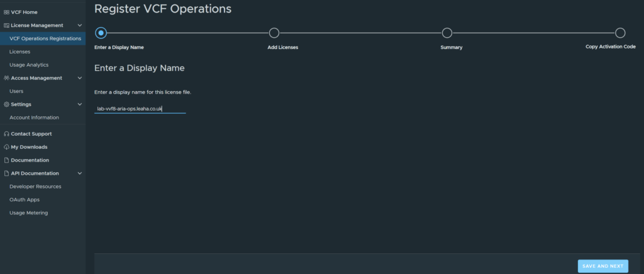644x274 pixels.
Task: Click the License Management section label
Action: click(x=37, y=25)
